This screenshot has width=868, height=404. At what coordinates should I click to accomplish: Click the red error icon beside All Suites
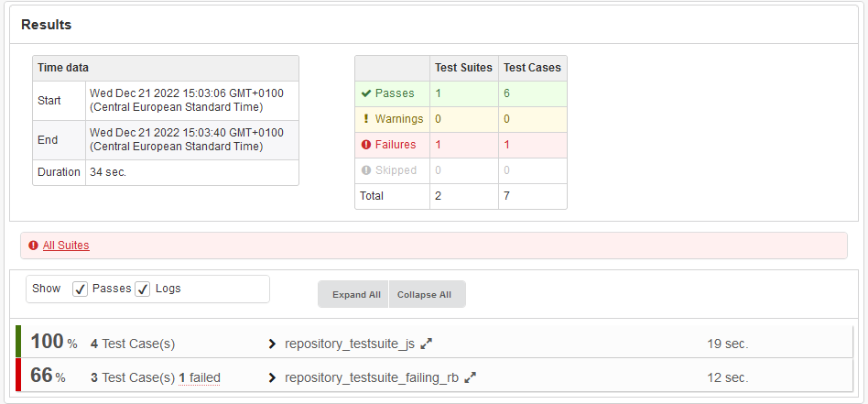pos(33,246)
